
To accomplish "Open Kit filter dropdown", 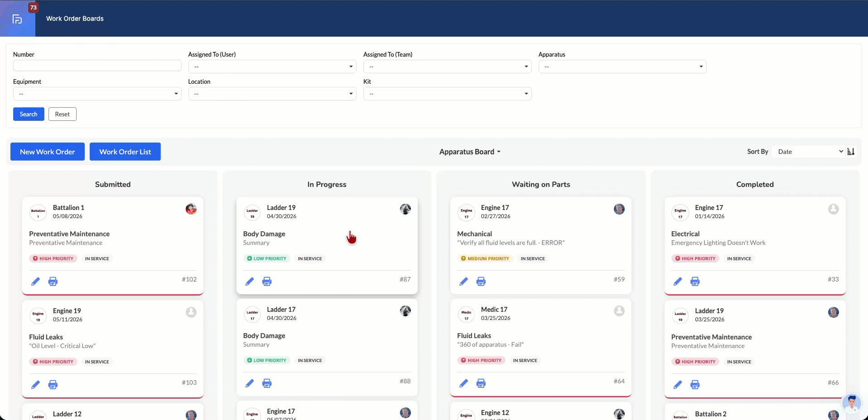I will (448, 94).
